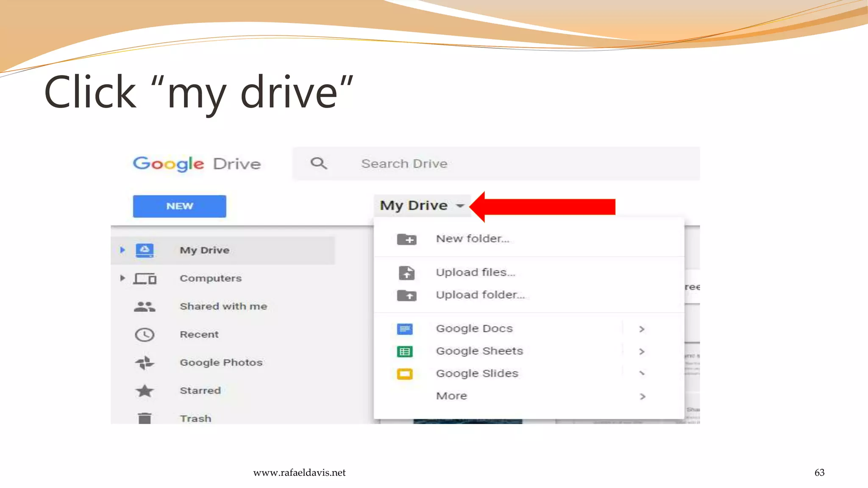868x488 pixels.
Task: Click the New folder plus icon
Action: [406, 239]
